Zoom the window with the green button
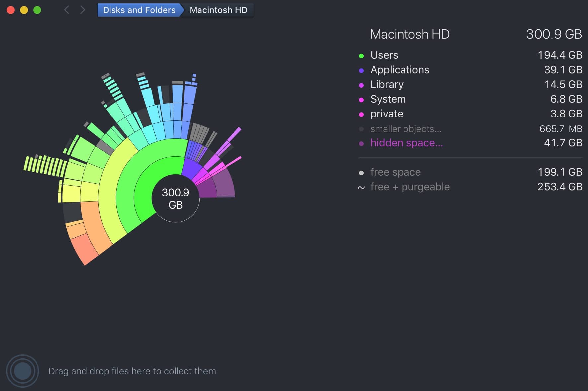The width and height of the screenshot is (588, 391). point(37,10)
